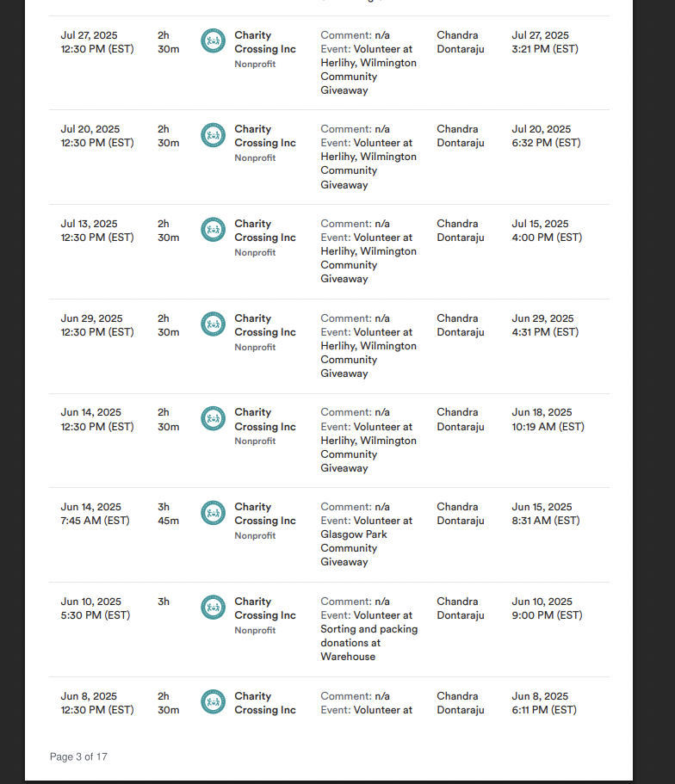Click the "3h 45m" duration value

pos(168,514)
